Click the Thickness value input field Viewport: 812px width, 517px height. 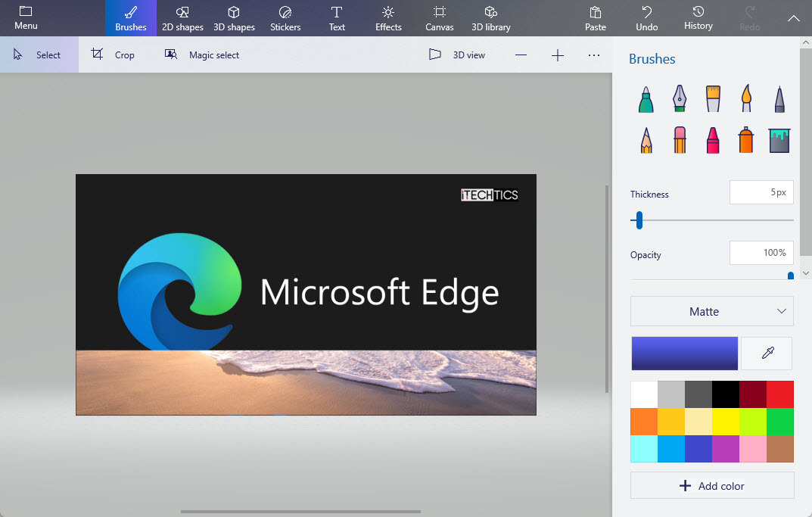(761, 192)
